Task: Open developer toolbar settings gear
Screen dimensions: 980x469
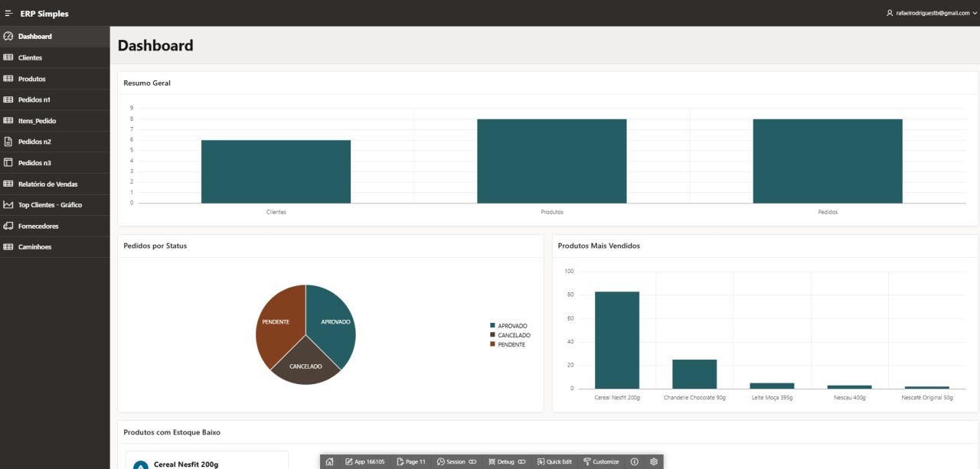Action: pyautogui.click(x=654, y=462)
